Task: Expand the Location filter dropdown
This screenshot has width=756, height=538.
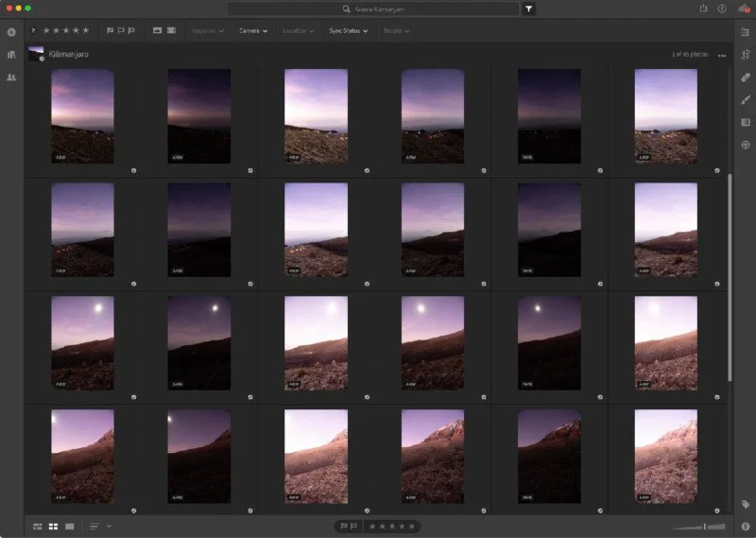Action: (x=299, y=31)
